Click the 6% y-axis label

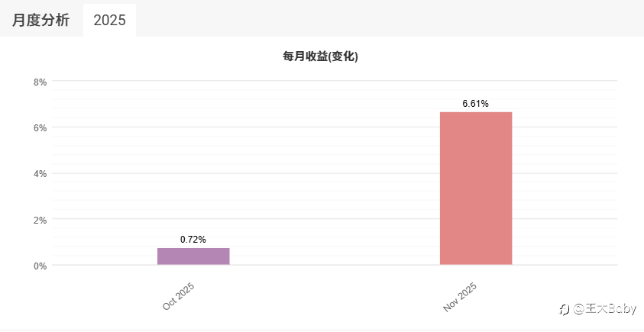[40, 127]
